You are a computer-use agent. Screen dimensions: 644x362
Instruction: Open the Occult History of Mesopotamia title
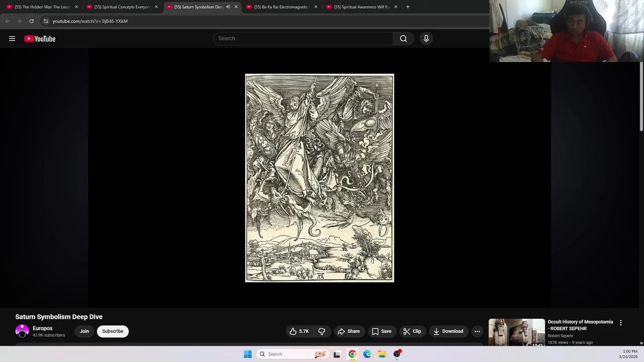coord(581,325)
